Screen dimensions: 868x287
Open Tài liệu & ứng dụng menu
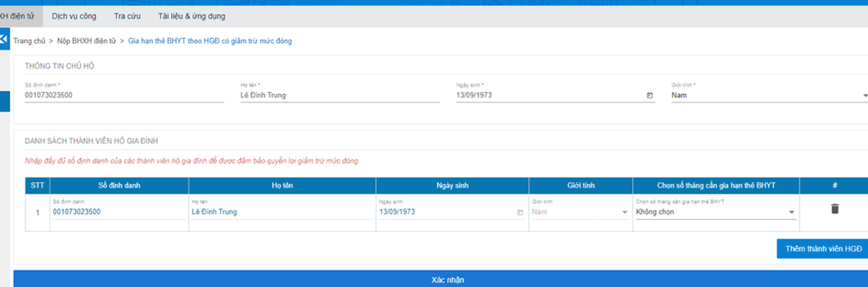point(192,16)
